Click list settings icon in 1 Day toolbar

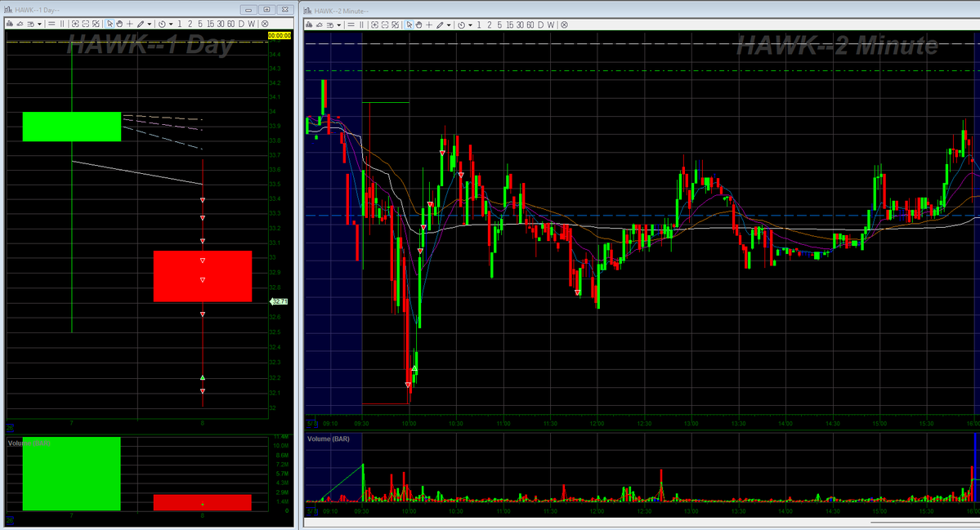pyautogui.click(x=30, y=24)
